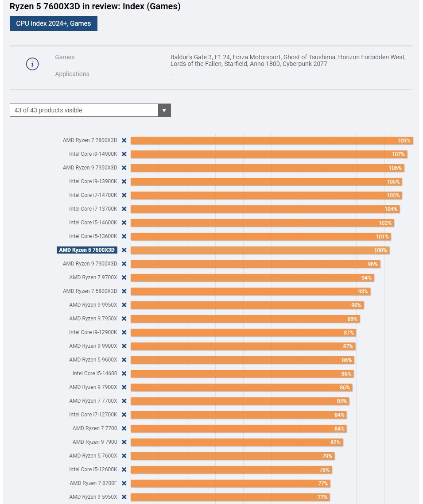Click the info circle icon
The height and width of the screenshot is (504, 423).
click(32, 64)
